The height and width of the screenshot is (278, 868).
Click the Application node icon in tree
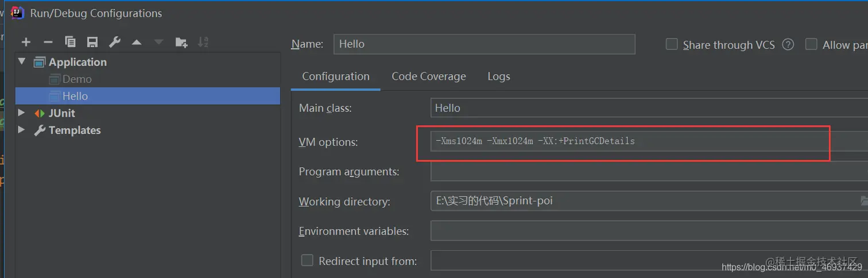pos(40,62)
